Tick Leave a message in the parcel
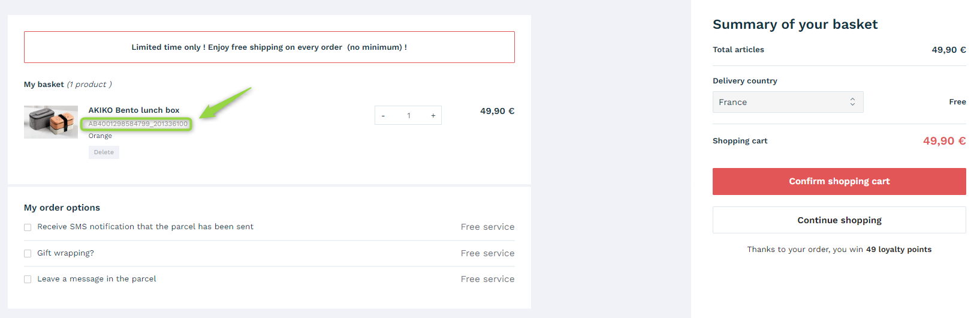This screenshot has height=318, width=980. pos(28,280)
